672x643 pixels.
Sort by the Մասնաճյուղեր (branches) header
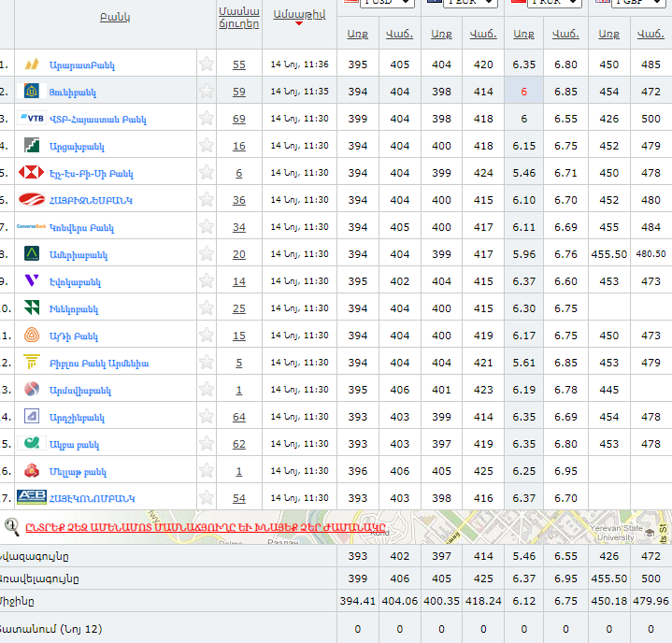pos(239,18)
